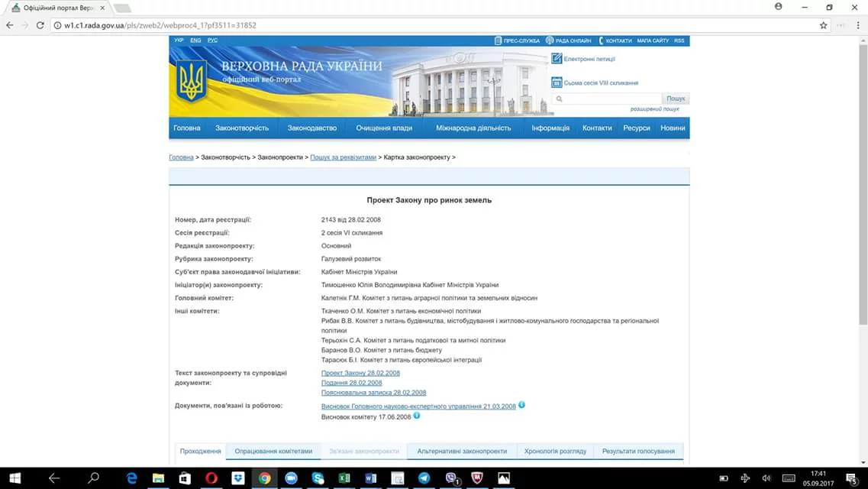Image resolution: width=868 pixels, height=489 pixels.
Task: Open Dropbox from the taskbar
Action: 238,478
